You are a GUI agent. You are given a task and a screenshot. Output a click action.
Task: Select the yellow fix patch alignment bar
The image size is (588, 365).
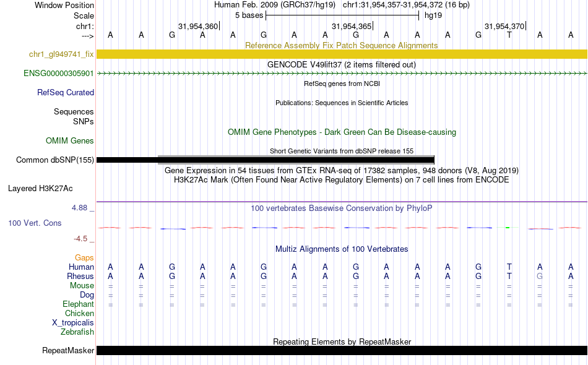tap(342, 54)
